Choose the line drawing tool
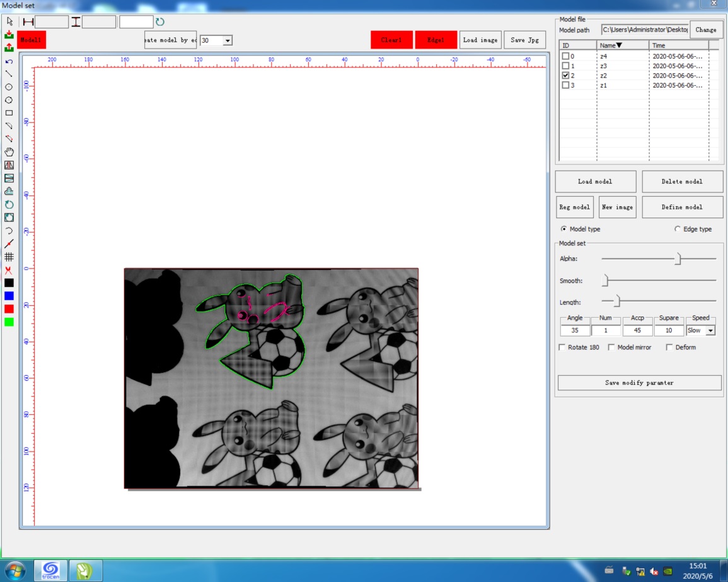The image size is (728, 582). pos(9,74)
